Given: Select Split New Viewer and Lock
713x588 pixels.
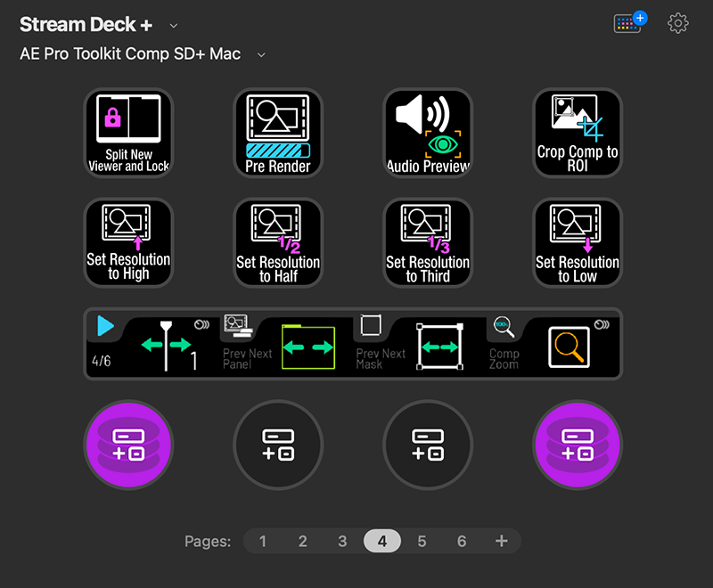Looking at the screenshot, I should [128, 133].
